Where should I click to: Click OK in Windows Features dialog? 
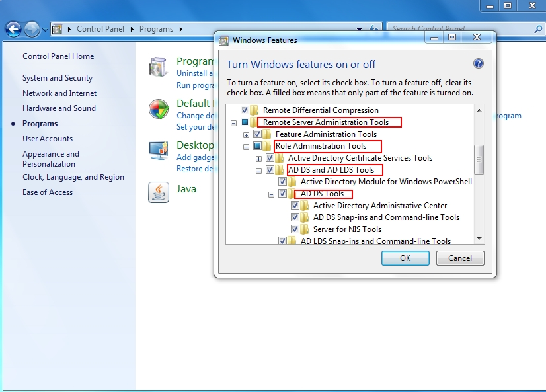(405, 258)
